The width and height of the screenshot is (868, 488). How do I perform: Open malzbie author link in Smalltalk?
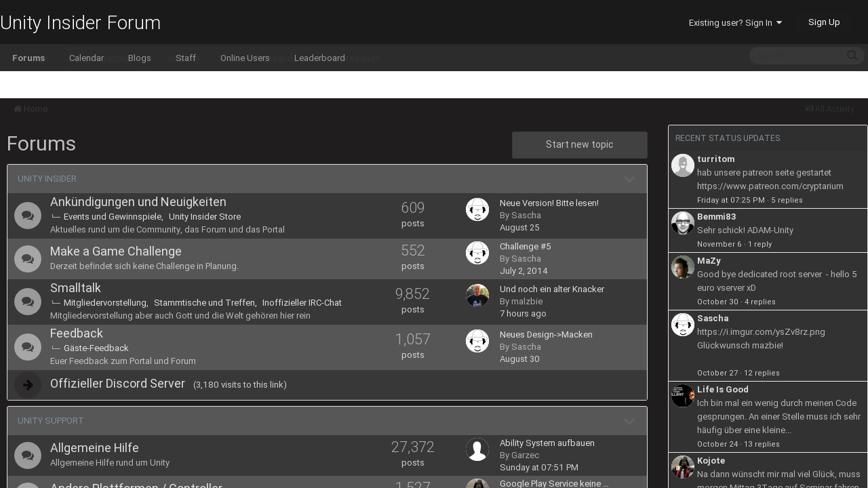(527, 302)
